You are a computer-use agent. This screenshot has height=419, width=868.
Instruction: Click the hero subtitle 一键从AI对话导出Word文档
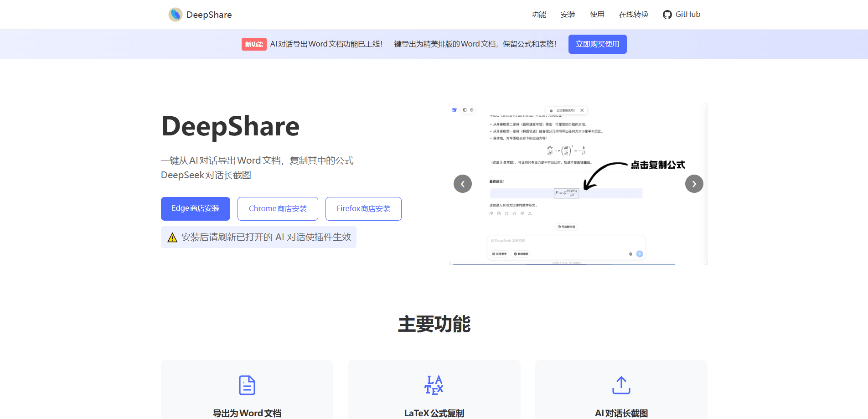point(257,160)
